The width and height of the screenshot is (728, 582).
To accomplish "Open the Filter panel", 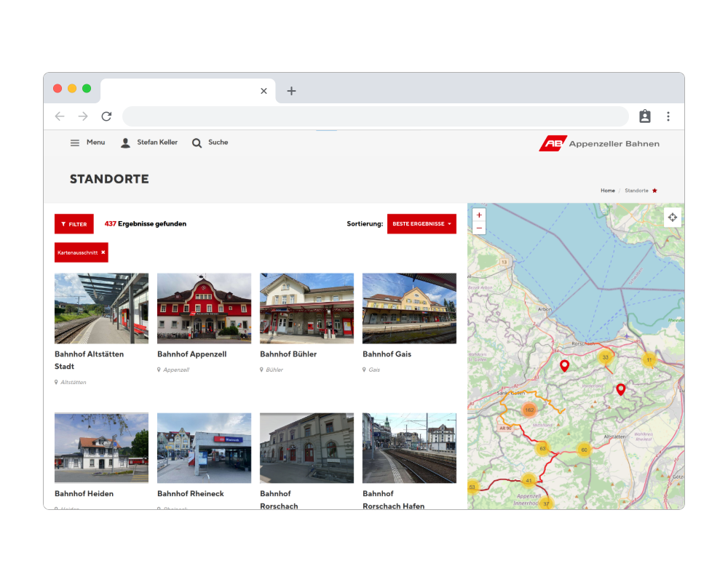I will click(x=74, y=224).
